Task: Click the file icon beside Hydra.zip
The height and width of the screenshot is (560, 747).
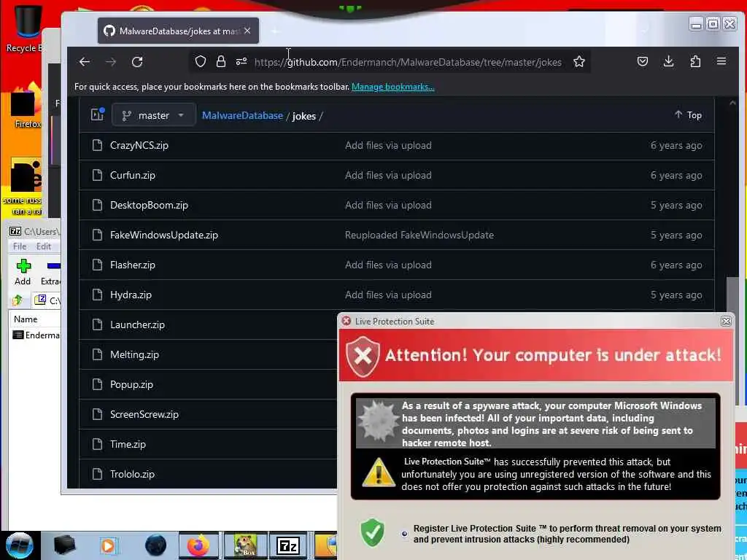Action: tap(97, 295)
